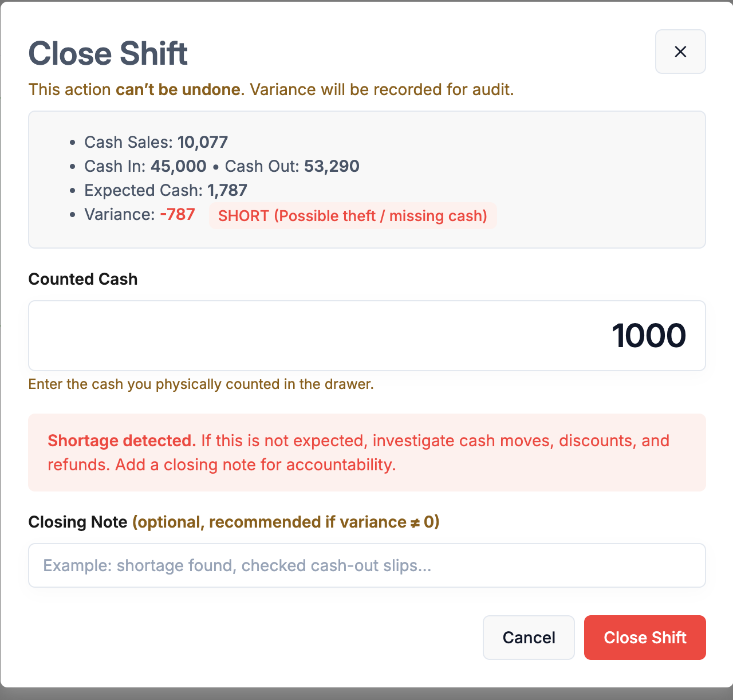Viewport: 733px width, 700px height.
Task: Click the can't be undone warning text
Action: pos(178,89)
